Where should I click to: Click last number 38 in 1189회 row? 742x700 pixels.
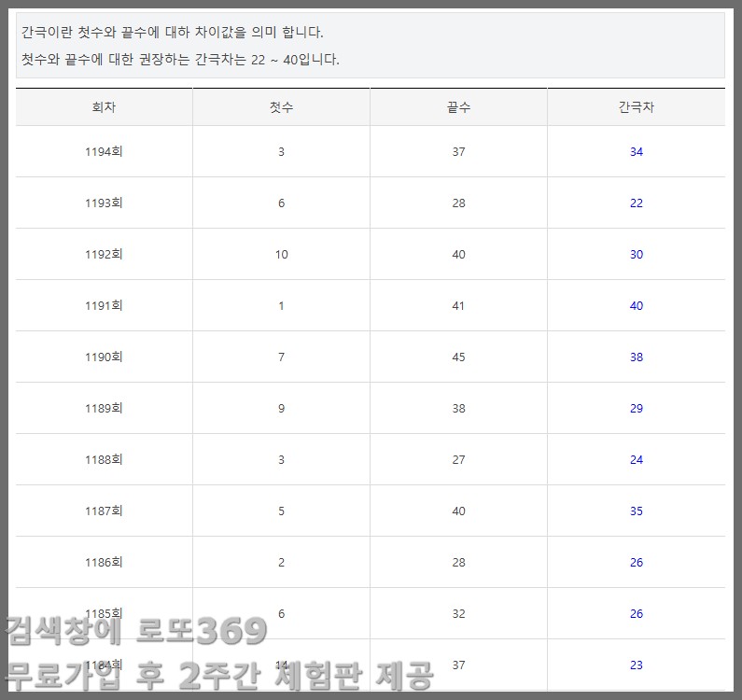(x=458, y=409)
